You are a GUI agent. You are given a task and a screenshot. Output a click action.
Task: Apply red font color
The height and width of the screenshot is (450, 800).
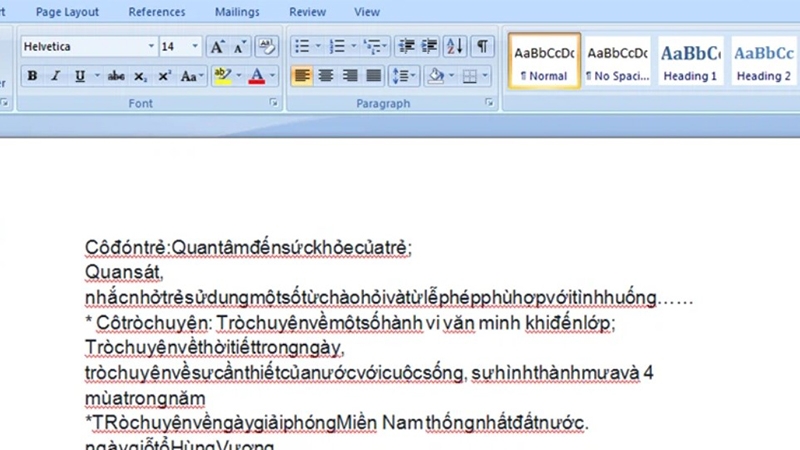pos(257,76)
